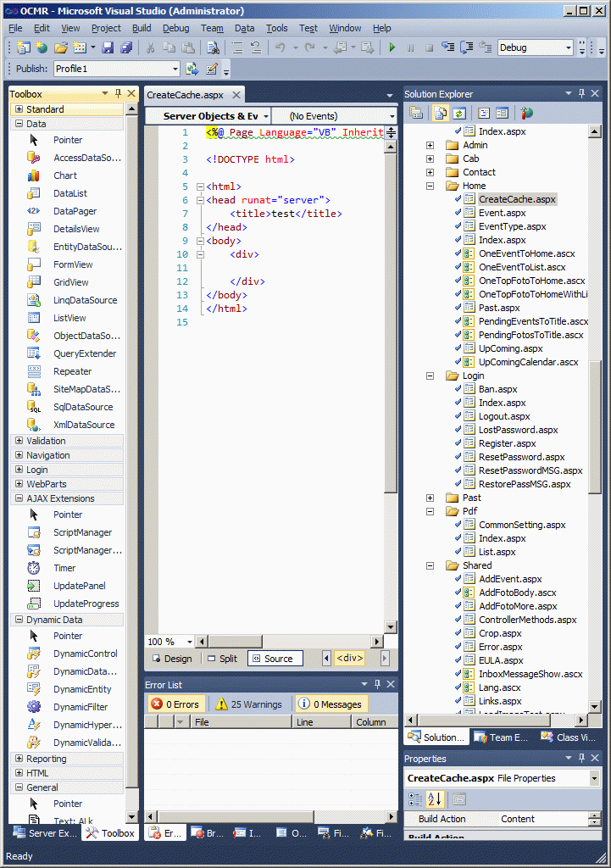
Task: Collapse the Data section in Toolbox
Action: tap(19, 124)
